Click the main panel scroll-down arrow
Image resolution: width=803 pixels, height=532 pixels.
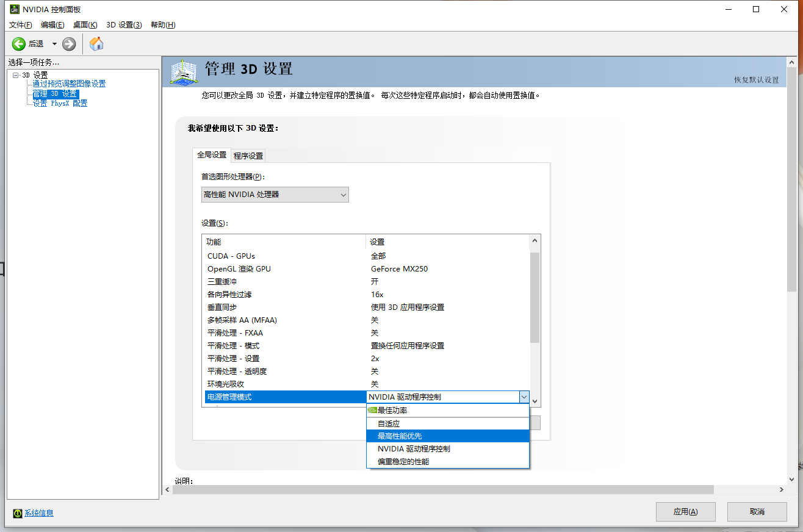(x=791, y=480)
